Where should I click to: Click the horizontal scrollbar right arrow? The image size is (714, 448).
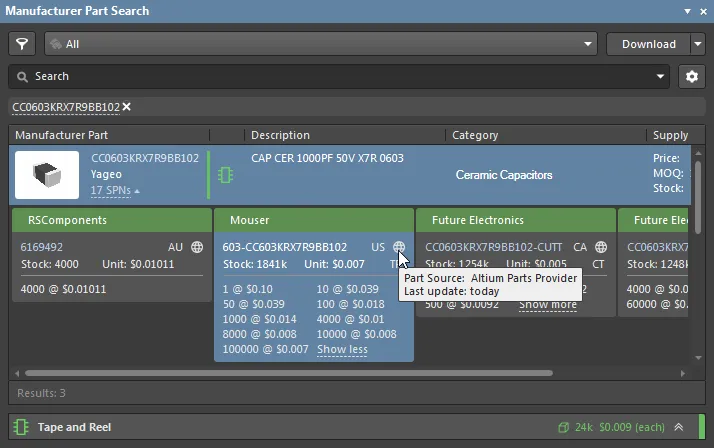click(x=683, y=373)
